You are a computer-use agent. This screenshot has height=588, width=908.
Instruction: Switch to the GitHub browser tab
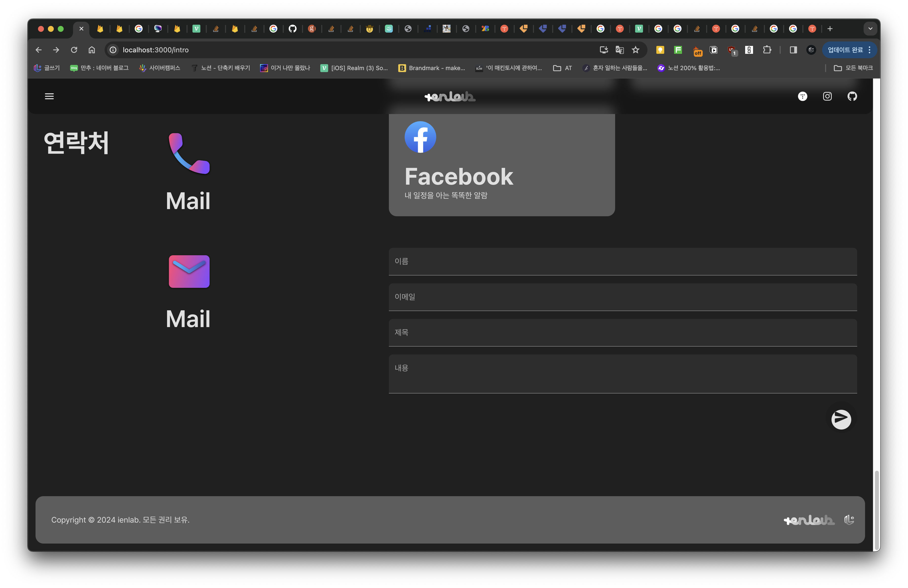(x=293, y=29)
